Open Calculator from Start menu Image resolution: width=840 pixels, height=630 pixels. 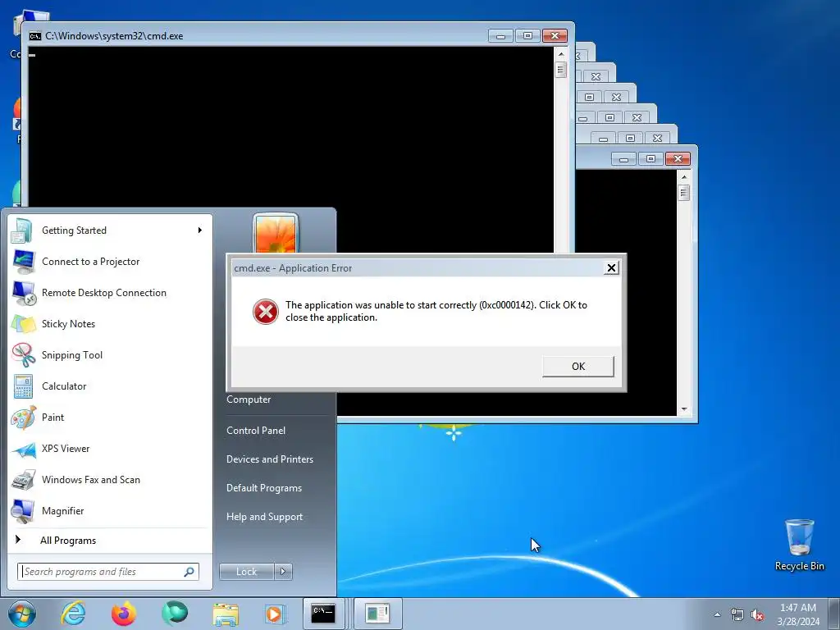click(111, 386)
